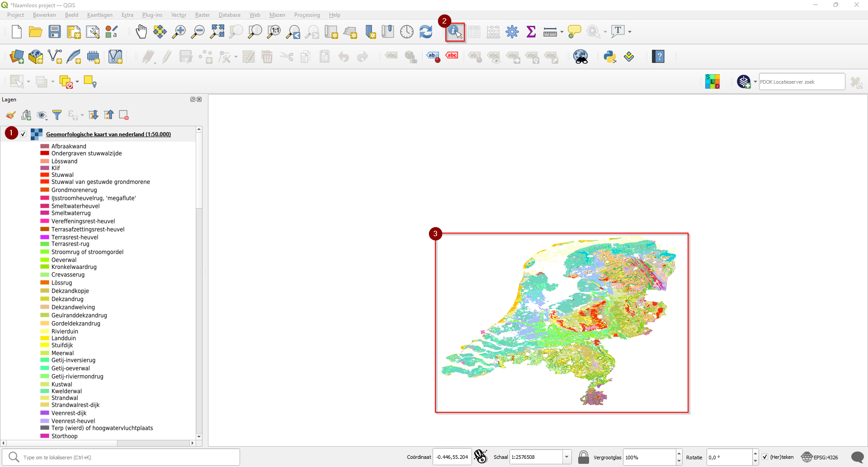Screen dimensions: 868x467
Task: Activate the Zoom In magnifier tool
Action: [x=179, y=32]
